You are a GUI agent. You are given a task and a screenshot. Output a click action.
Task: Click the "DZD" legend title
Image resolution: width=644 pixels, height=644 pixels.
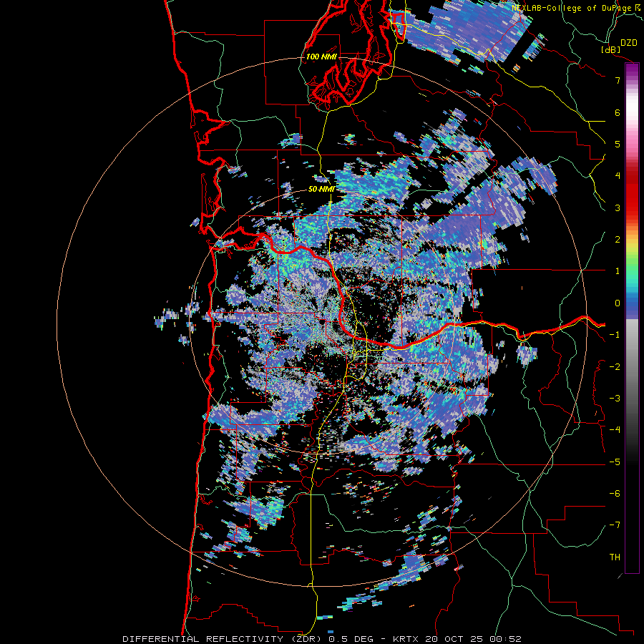click(629, 43)
